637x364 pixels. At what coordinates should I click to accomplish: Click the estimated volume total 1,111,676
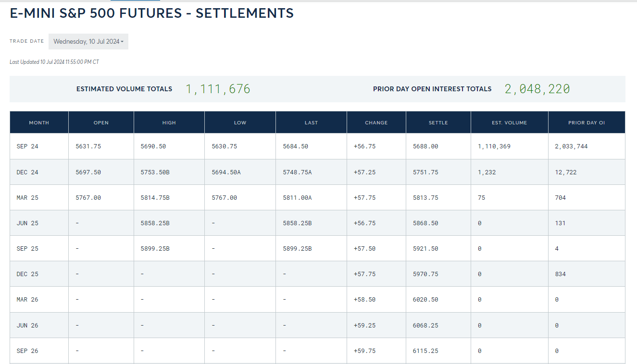tap(218, 89)
